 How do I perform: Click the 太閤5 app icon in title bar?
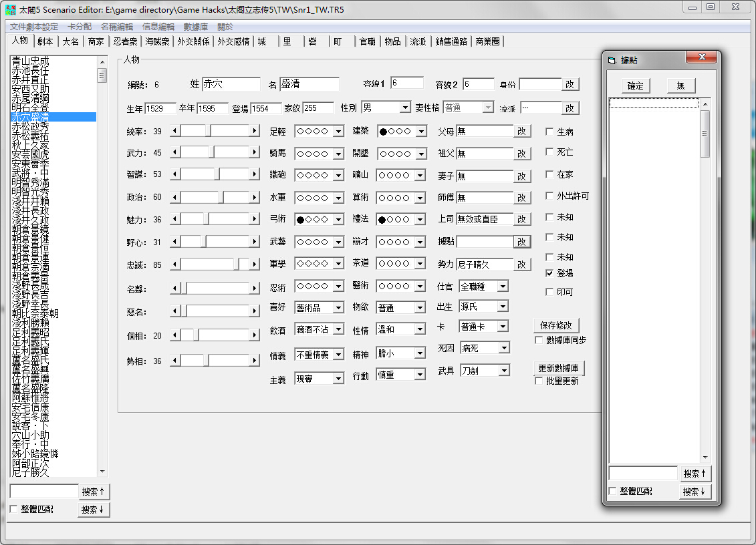coord(10,9)
